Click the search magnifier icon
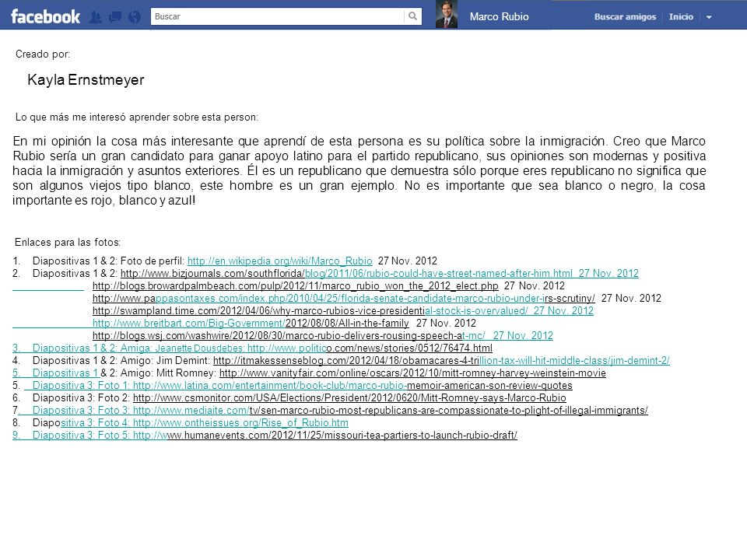Viewport: 747px width, 560px height. [412, 16]
